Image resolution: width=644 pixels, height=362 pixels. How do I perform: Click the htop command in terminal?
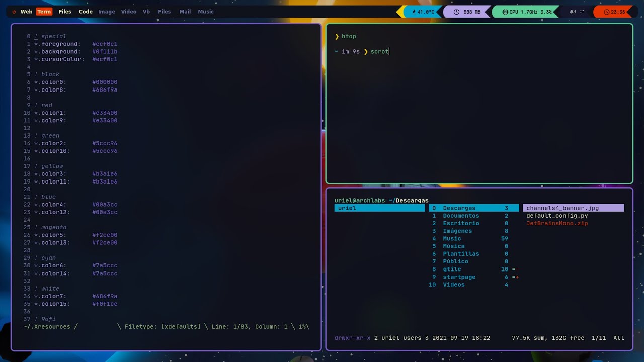click(349, 36)
